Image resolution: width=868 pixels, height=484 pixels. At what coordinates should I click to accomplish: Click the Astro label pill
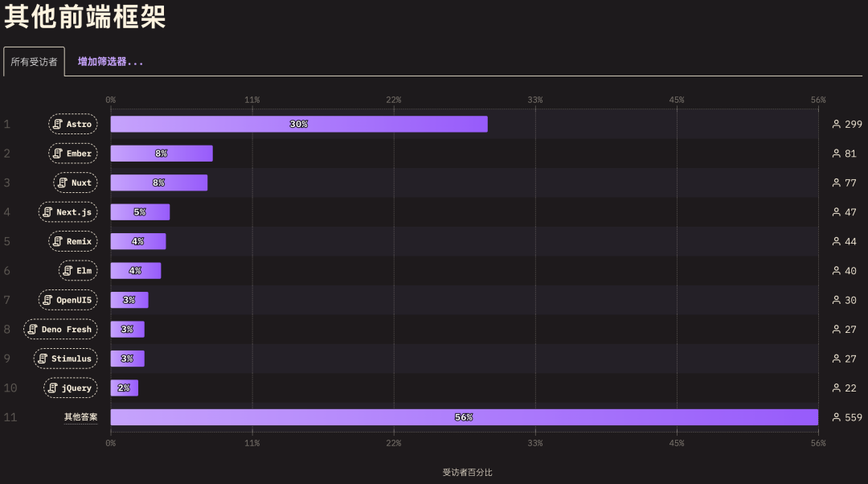73,124
